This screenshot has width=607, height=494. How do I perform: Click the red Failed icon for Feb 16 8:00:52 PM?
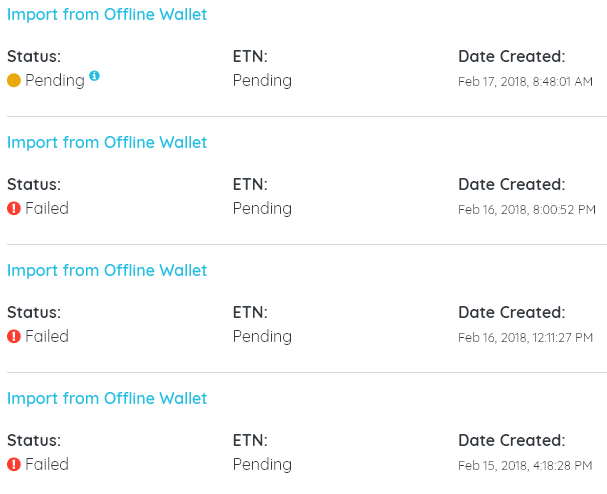point(14,208)
